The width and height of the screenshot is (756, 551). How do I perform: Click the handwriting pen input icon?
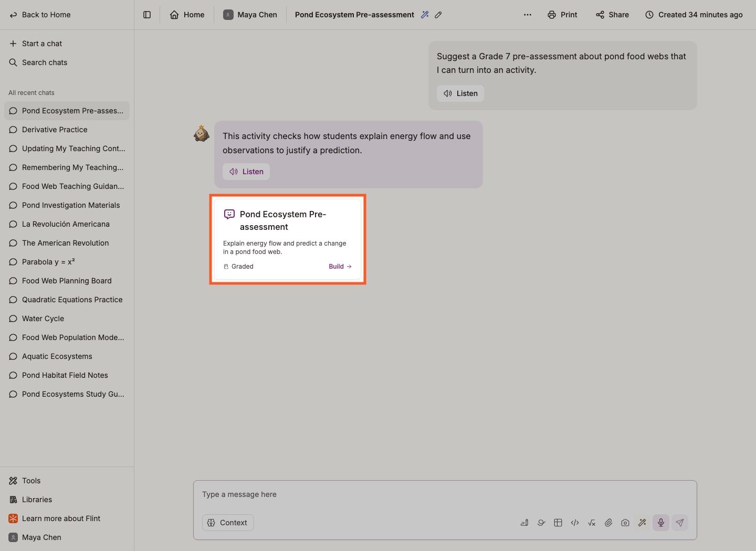[x=524, y=523]
